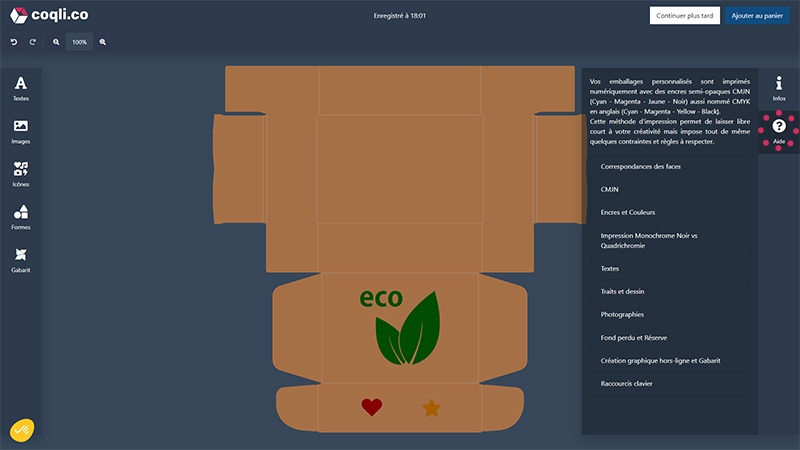Zoom out the canvas
The height and width of the screenshot is (450, 800).
point(56,42)
